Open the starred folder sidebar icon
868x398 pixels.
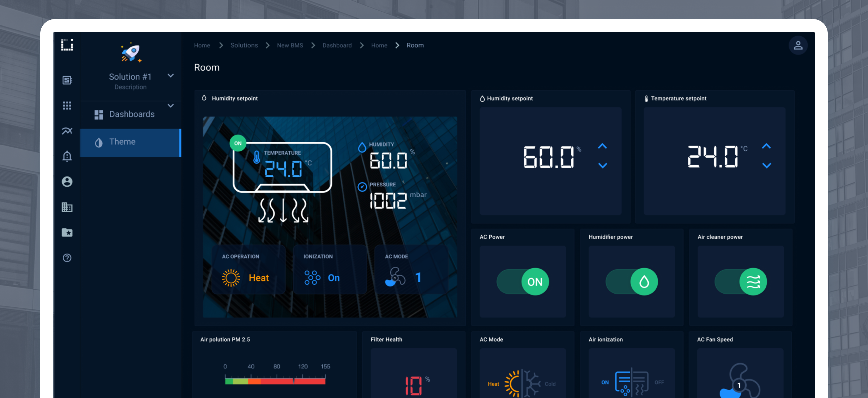click(67, 233)
